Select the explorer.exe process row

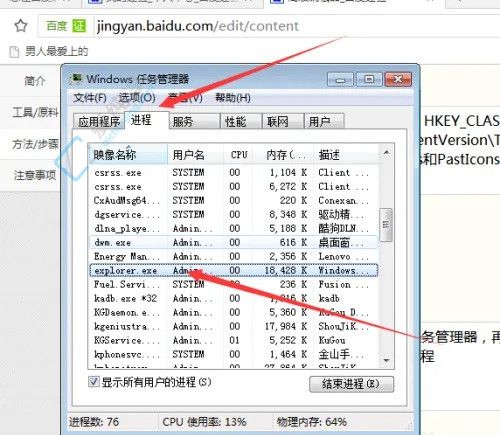click(233, 270)
